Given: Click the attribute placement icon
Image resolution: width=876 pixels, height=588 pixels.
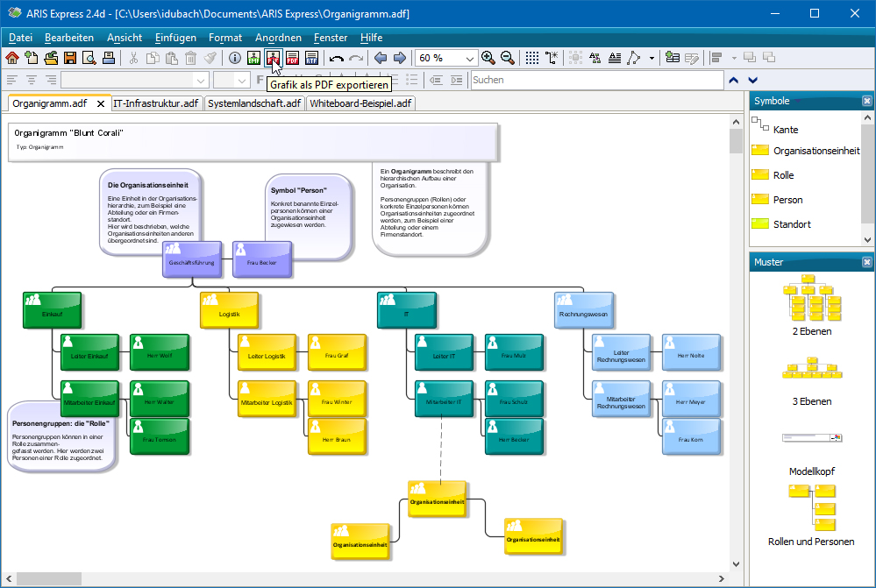Looking at the screenshot, I should coord(595,58).
